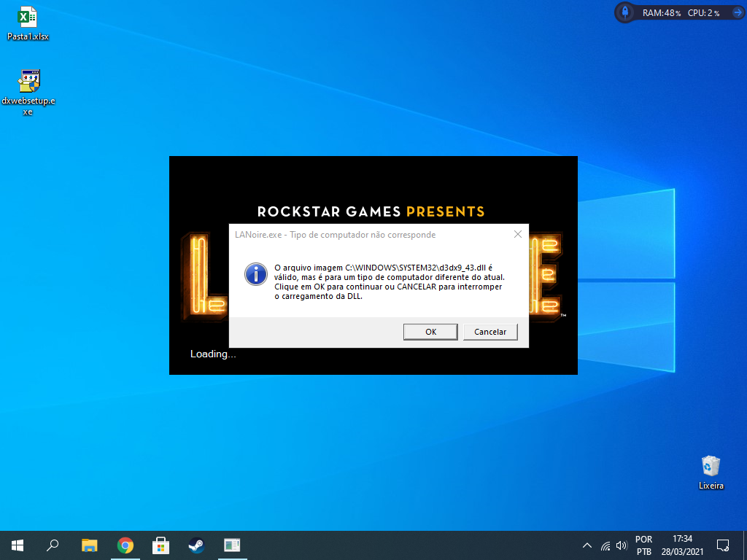
Task: Click the dialog title 'Tipo de computador não corresponde'
Action: click(363, 235)
